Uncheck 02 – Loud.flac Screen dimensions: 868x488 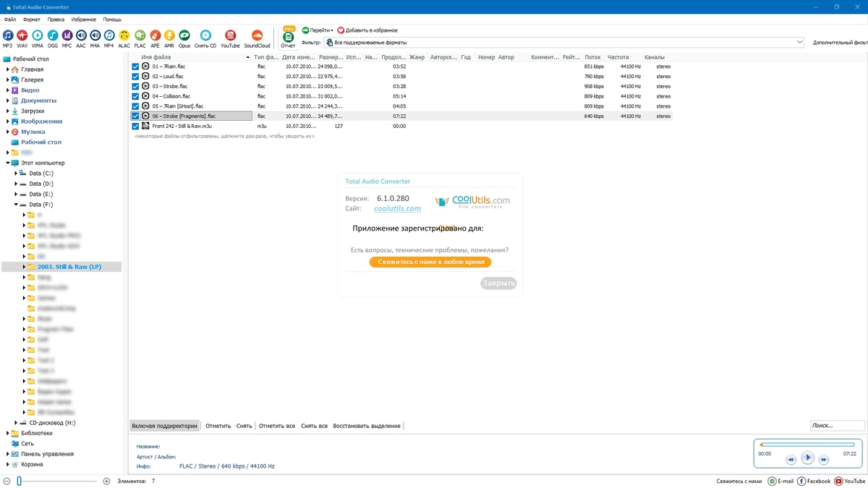(x=135, y=76)
